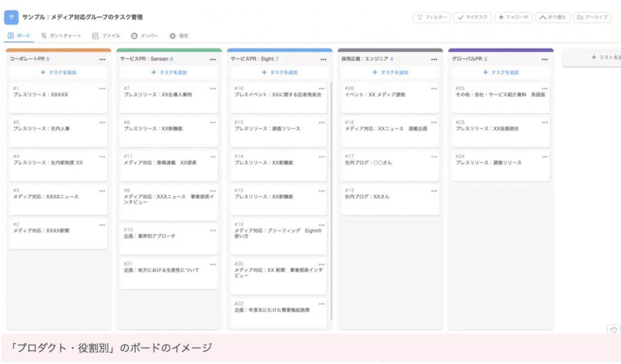The height and width of the screenshot is (364, 621).
Task: Open card プレスリリース：XX社導入事例
Action: pyautogui.click(x=169, y=98)
